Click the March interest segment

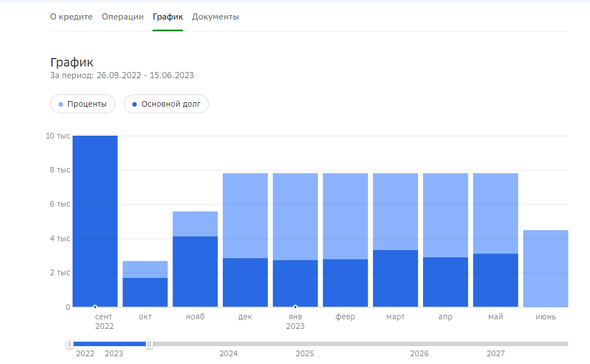coord(395,212)
